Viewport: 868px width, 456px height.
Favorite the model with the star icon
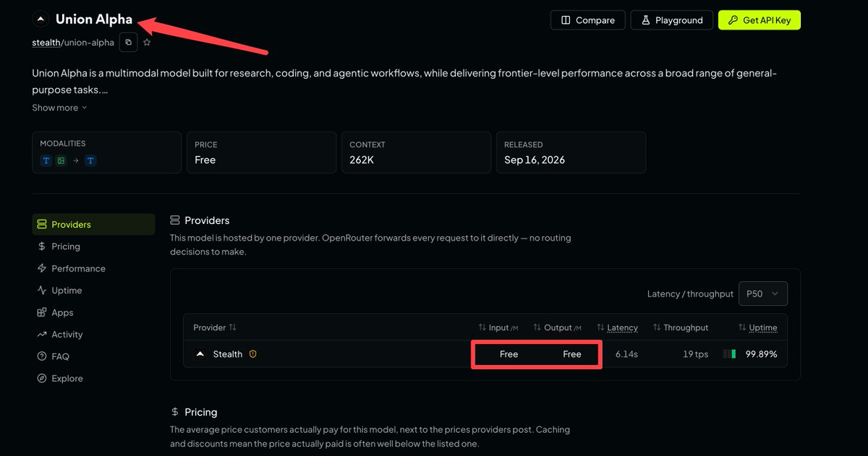click(x=147, y=43)
